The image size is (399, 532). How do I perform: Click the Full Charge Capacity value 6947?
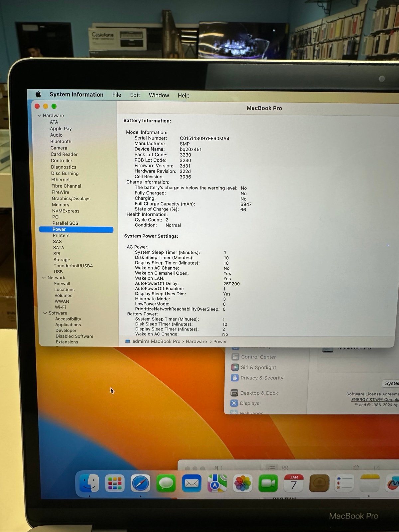(x=246, y=204)
